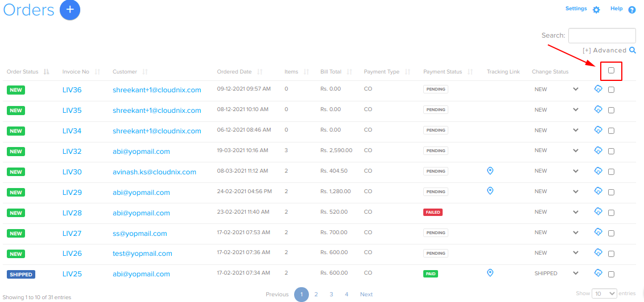Check the checkbox for order LIV30

click(611, 172)
